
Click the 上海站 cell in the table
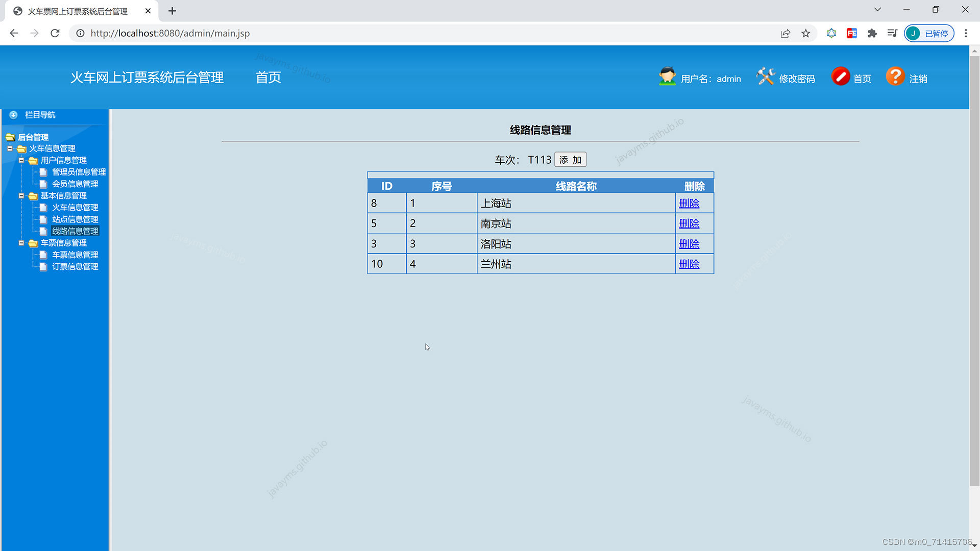tap(576, 203)
